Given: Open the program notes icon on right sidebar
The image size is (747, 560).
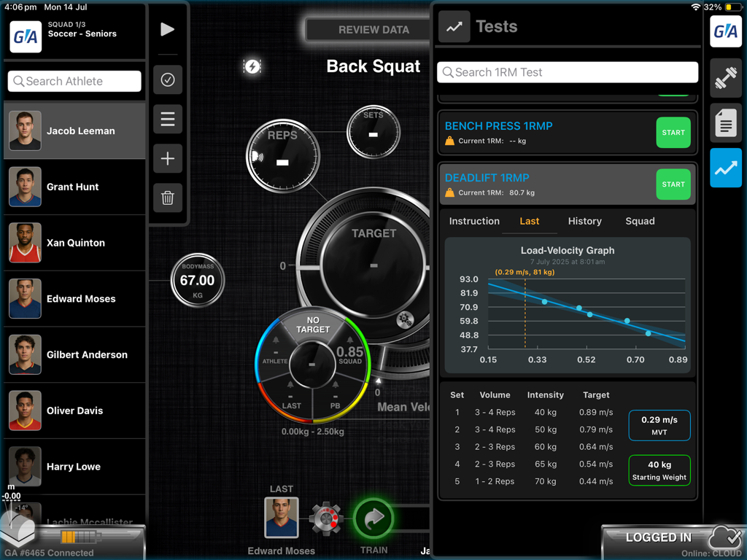Looking at the screenshot, I should click(x=726, y=123).
